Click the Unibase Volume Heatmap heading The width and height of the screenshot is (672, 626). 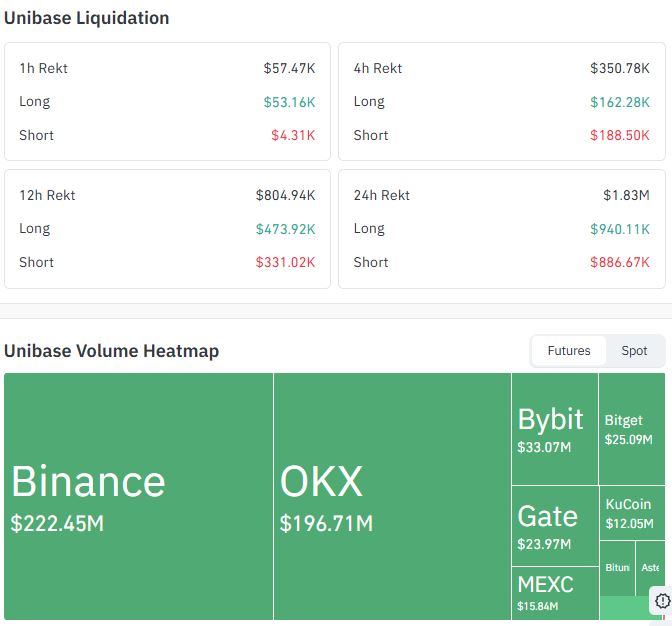[111, 351]
